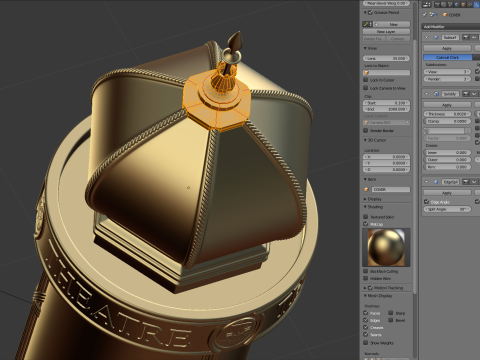Viewport: 480px width, 360px height.
Task: Click the Thickness field in Solidify
Action: point(447,114)
